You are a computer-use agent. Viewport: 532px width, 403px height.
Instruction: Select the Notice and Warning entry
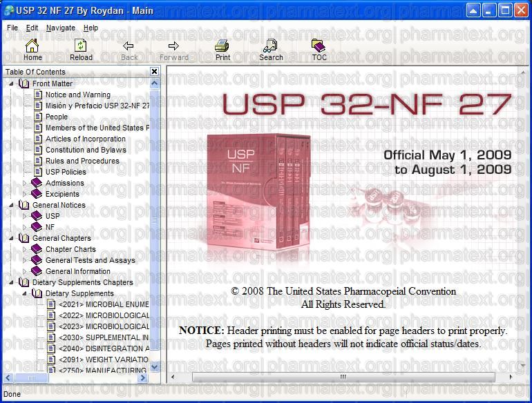(78, 95)
